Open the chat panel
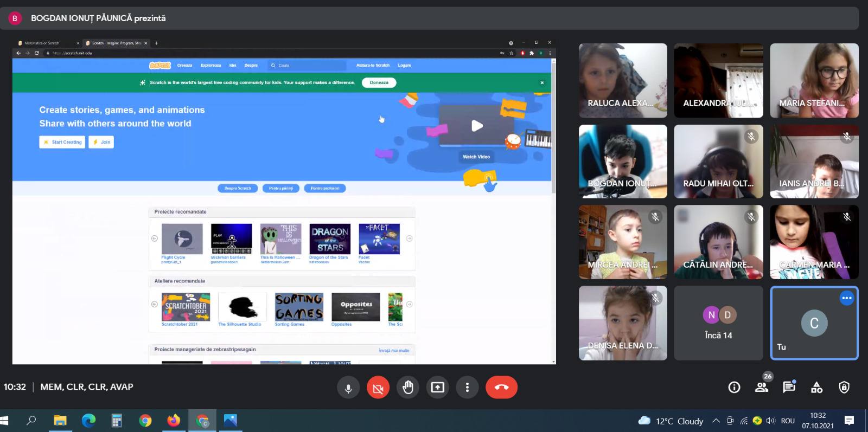This screenshot has width=868, height=432. pyautogui.click(x=789, y=387)
